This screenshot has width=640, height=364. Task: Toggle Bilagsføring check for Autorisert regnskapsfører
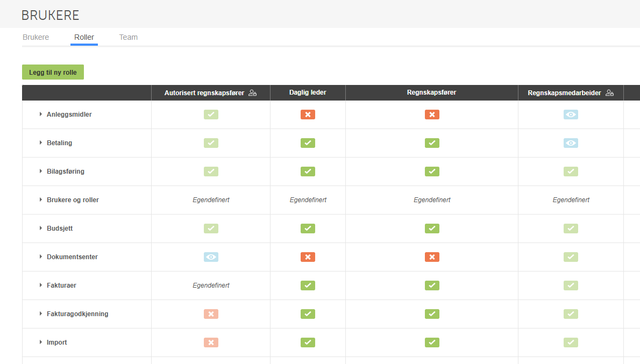[x=211, y=172]
